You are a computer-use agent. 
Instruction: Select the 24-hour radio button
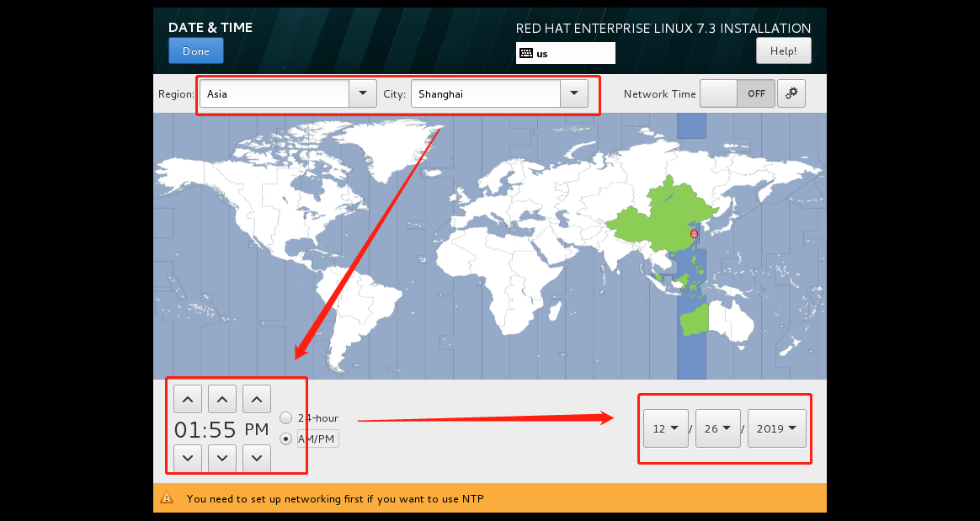[285, 418]
